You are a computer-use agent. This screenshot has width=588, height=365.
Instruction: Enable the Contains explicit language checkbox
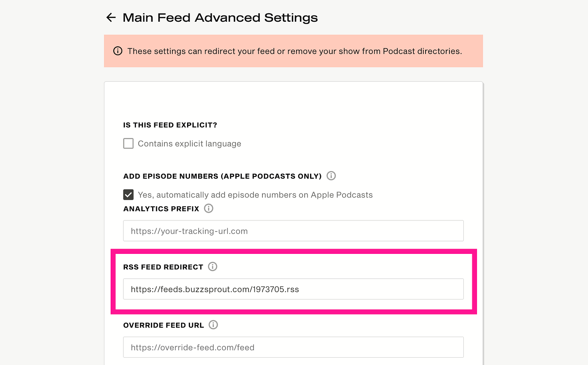pos(128,143)
